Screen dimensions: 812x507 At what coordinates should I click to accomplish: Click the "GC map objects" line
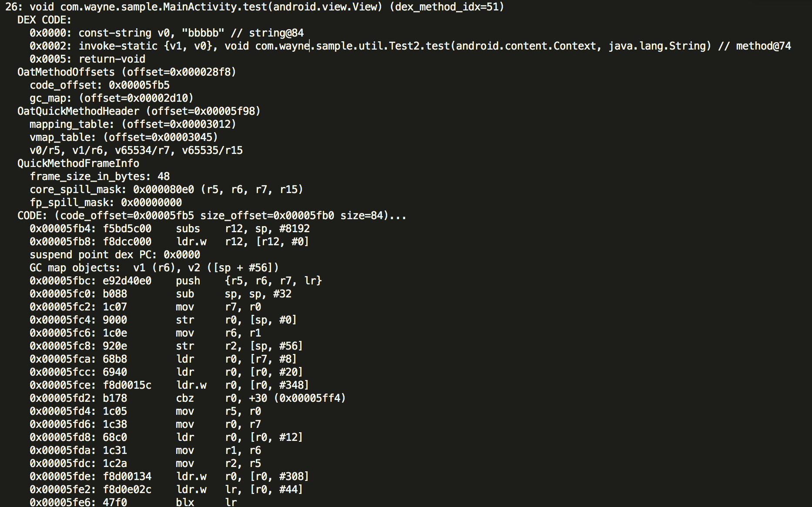[x=154, y=268]
